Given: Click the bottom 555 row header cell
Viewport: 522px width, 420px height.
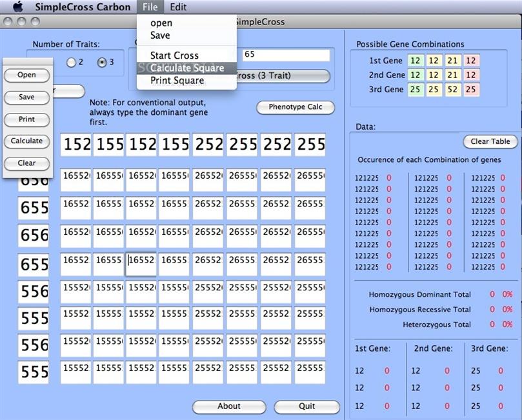Looking at the screenshot, I should 34,372.
